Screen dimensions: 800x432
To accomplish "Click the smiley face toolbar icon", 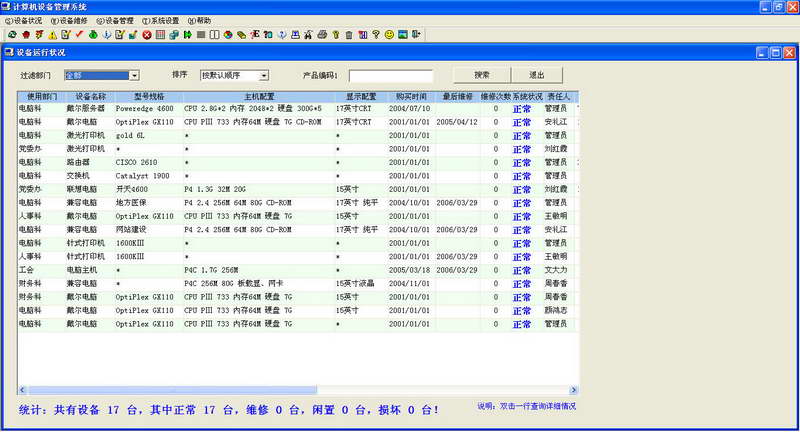I will tap(389, 34).
